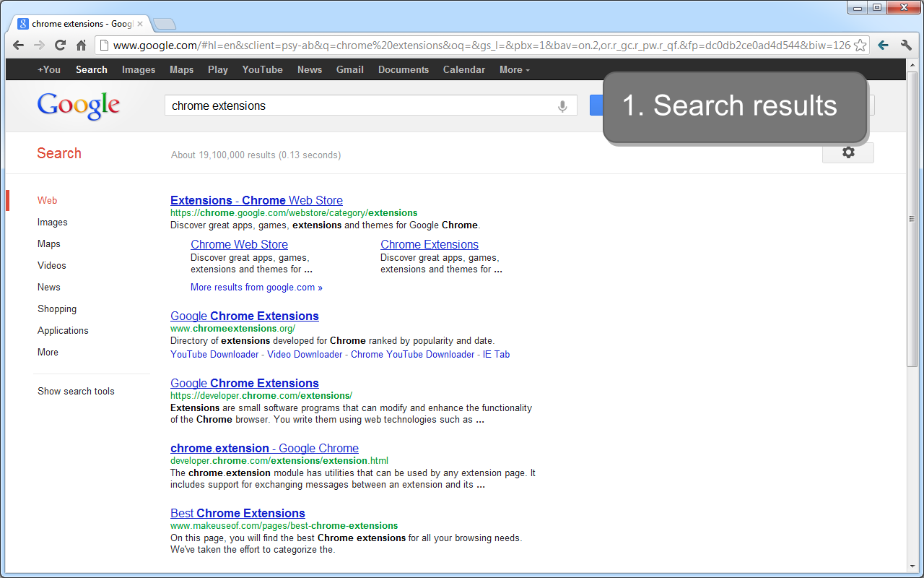Switch to Images in the top bar
This screenshot has height=578, width=924.
[139, 69]
